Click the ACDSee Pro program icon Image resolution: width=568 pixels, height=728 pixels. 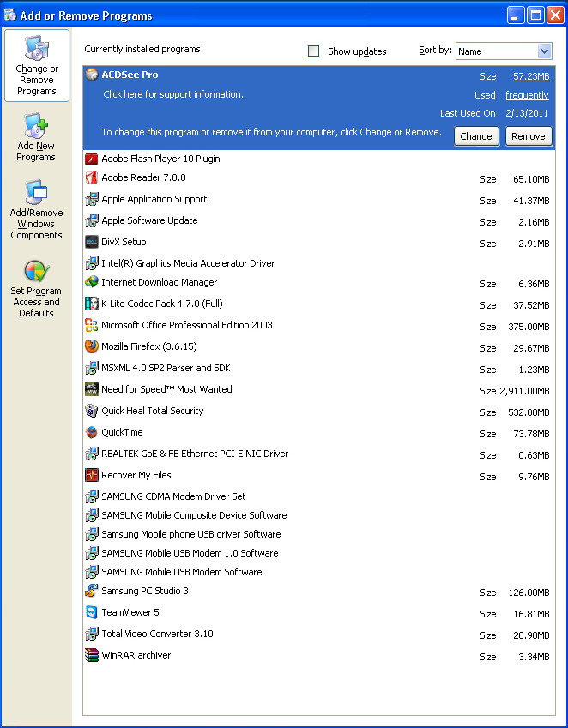92,75
